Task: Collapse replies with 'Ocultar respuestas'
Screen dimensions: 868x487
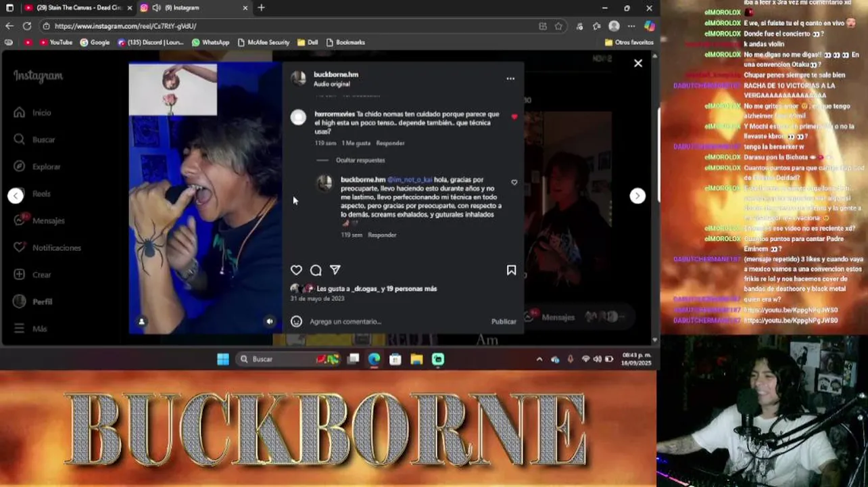Action: click(x=360, y=160)
